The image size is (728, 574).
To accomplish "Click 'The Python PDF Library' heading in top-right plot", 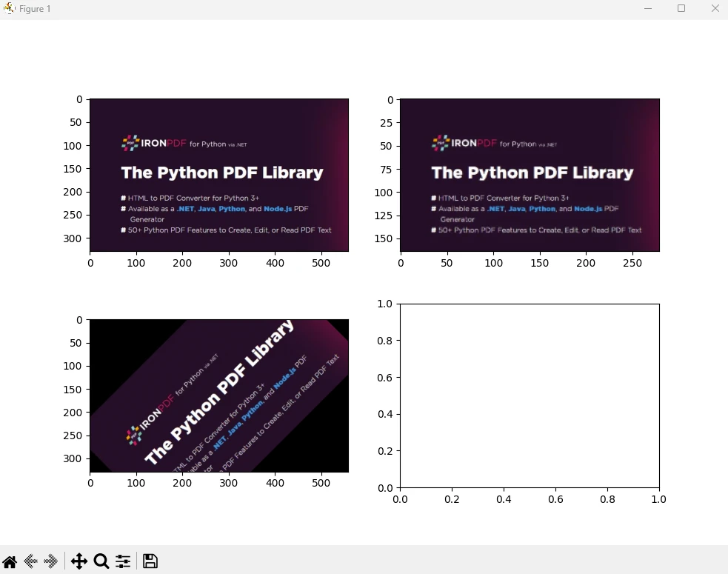I will pos(532,173).
